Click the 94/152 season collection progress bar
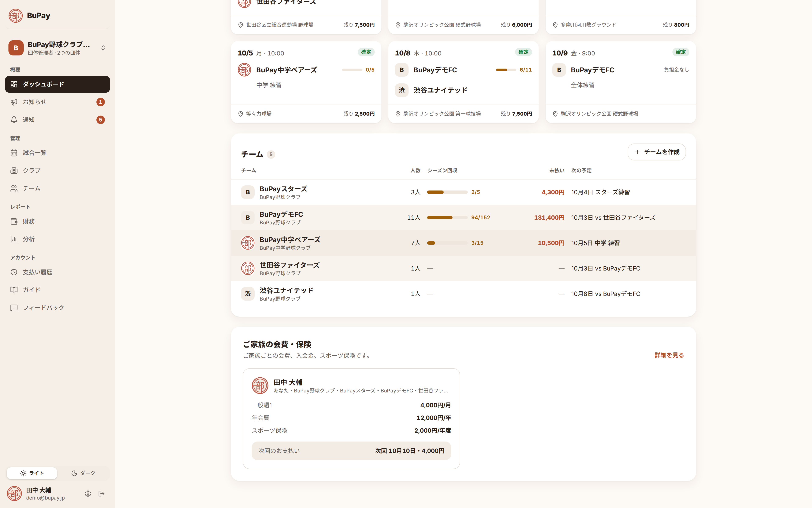 447,217
